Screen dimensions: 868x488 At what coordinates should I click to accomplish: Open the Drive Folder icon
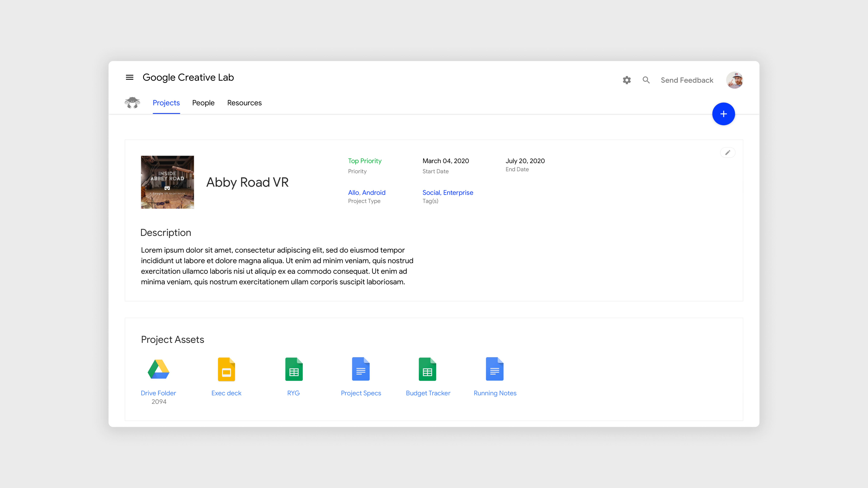pos(158,369)
